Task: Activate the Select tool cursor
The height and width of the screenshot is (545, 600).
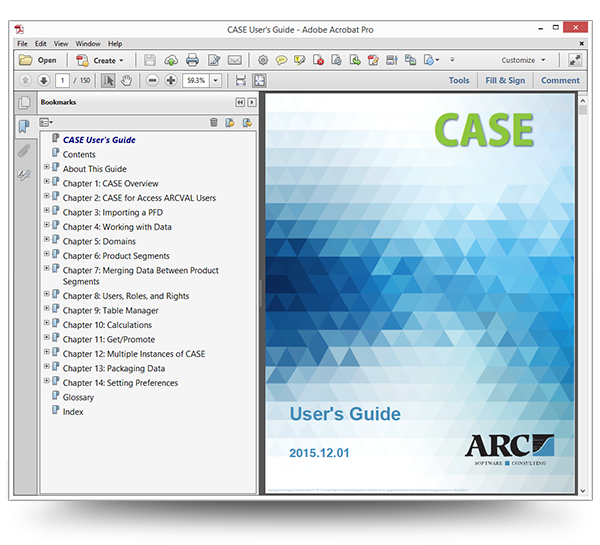Action: click(108, 80)
